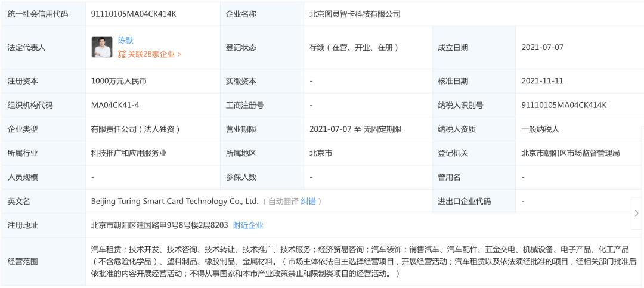Click the 登记机关 label cell
The image size is (644, 288).
(474, 153)
